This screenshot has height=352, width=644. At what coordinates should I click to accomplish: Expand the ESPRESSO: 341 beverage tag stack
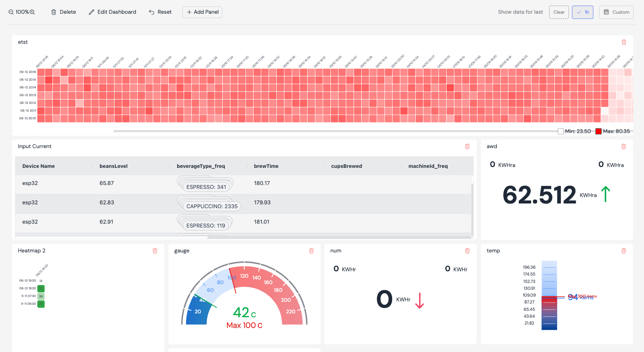206,187
